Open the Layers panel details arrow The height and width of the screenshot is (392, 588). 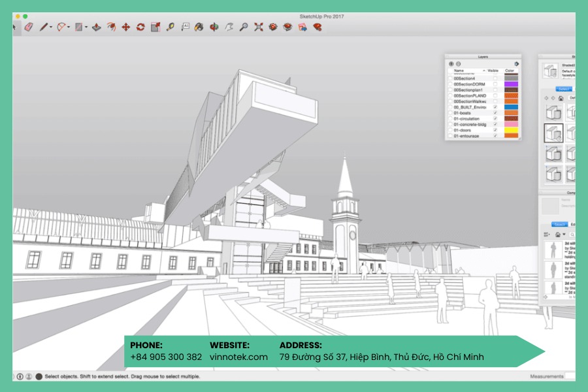point(516,64)
